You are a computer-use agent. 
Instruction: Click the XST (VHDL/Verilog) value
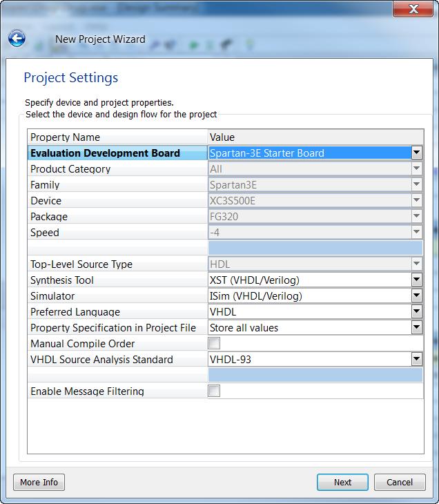coord(310,280)
